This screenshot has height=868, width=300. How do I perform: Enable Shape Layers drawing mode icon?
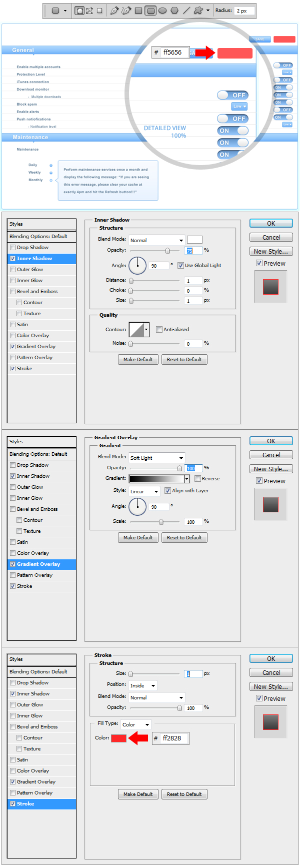(79, 11)
